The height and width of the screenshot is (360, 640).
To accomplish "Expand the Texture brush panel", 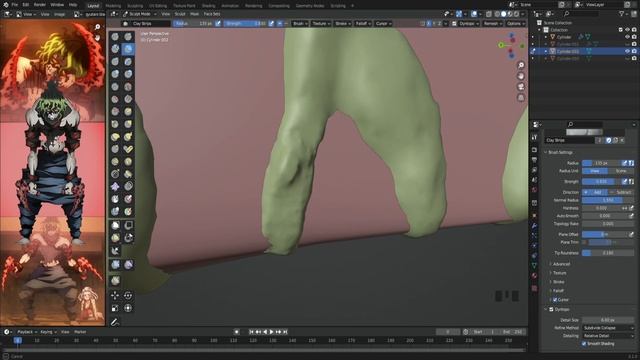I will coord(559,273).
